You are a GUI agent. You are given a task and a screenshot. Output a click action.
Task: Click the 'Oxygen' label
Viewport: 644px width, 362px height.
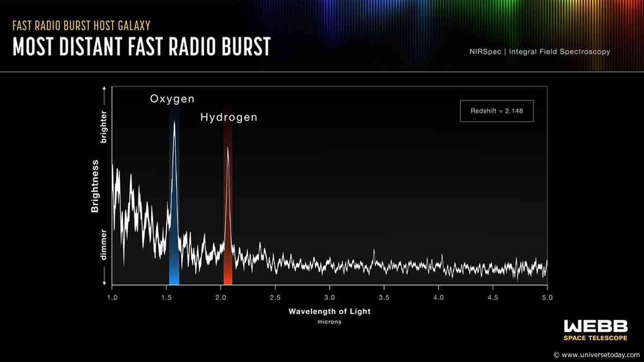[172, 99]
